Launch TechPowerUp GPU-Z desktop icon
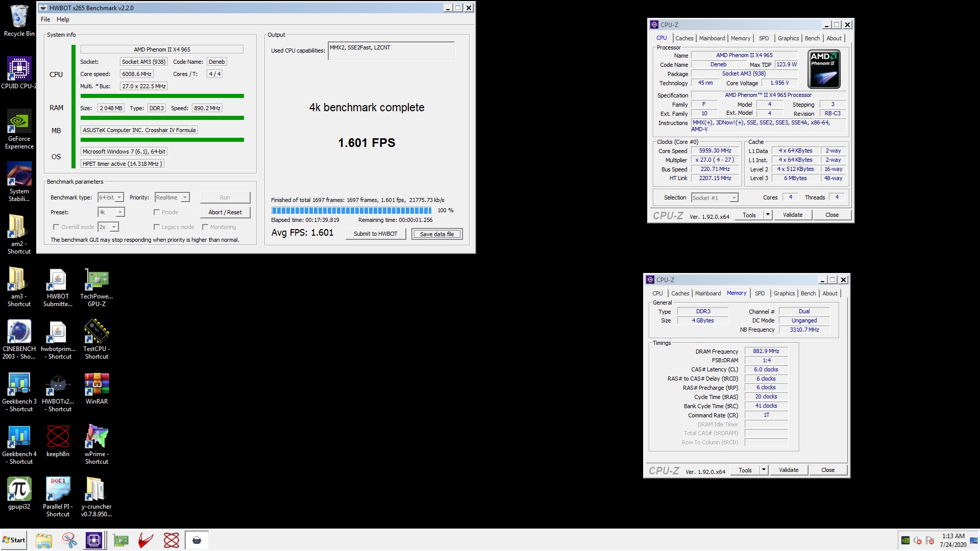Image resolution: width=980 pixels, height=551 pixels. (x=96, y=287)
